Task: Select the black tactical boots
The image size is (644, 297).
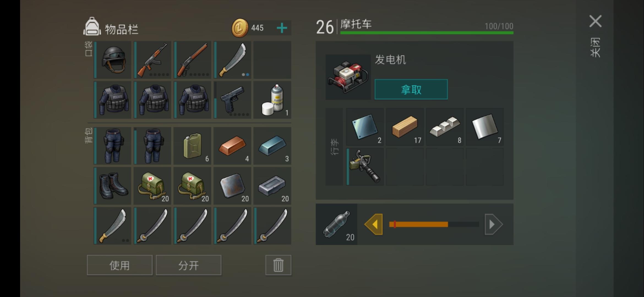Action: (x=113, y=186)
